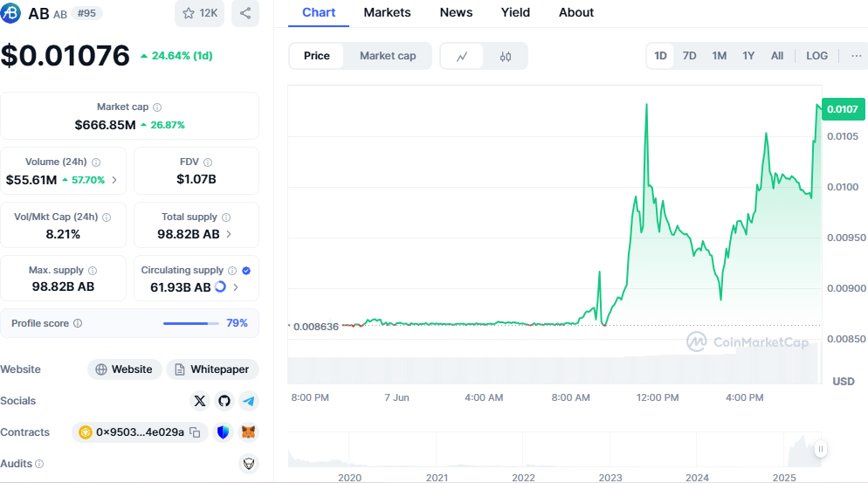The image size is (868, 483).
Task: Click the blue shield wallet icon
Action: click(x=223, y=432)
